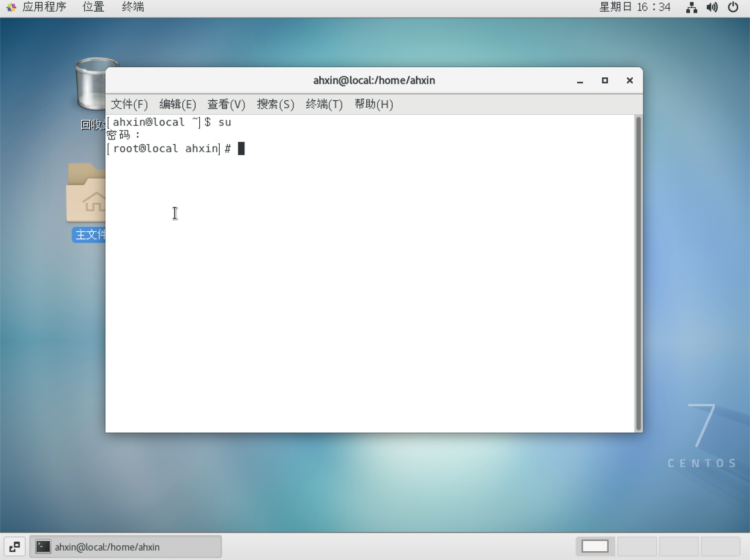Select the home folder desktop icon
750x560 pixels.
tap(86, 196)
